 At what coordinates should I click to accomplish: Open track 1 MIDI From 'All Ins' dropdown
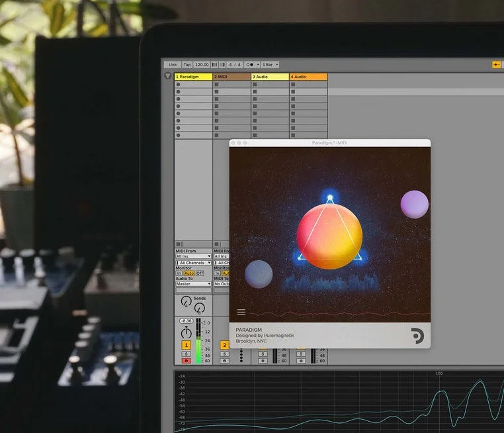tap(193, 256)
